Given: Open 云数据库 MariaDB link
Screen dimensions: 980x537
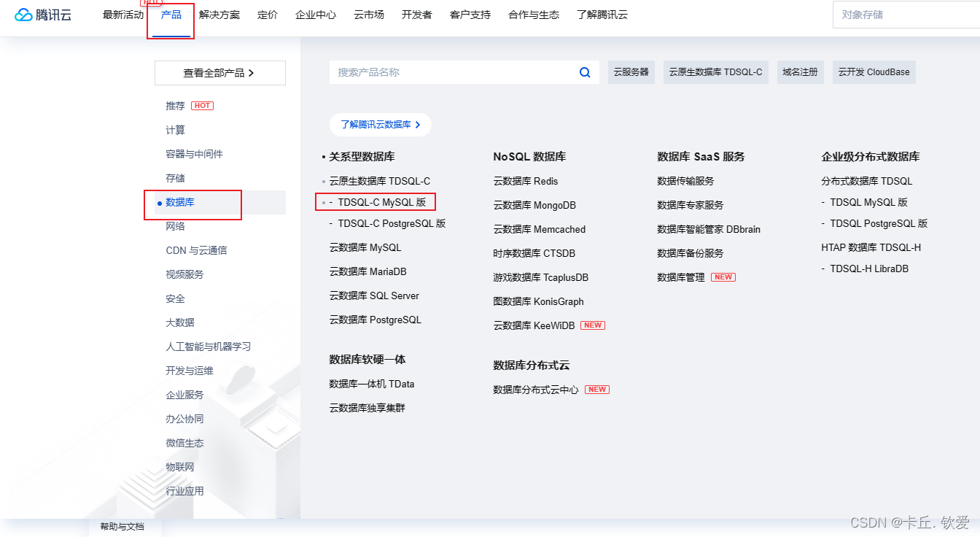Looking at the screenshot, I should 368,271.
